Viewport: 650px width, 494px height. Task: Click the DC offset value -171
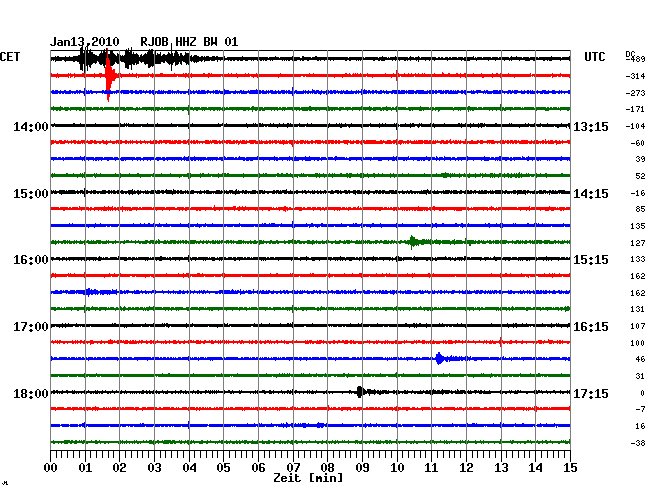635,109
